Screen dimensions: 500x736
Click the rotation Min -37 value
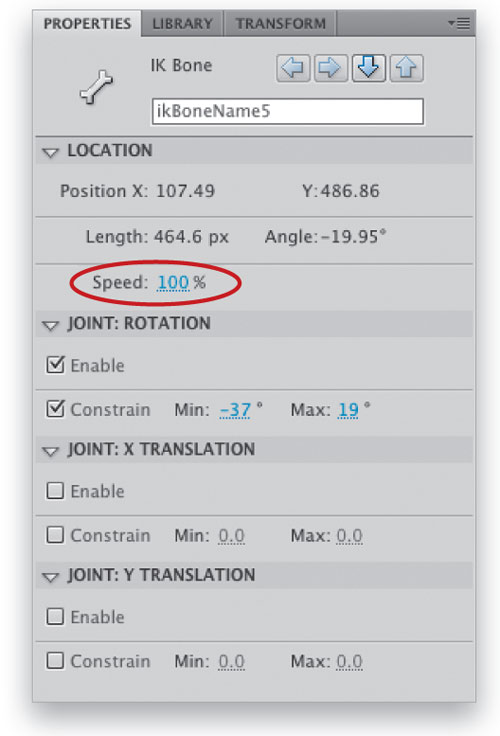[x=235, y=410]
